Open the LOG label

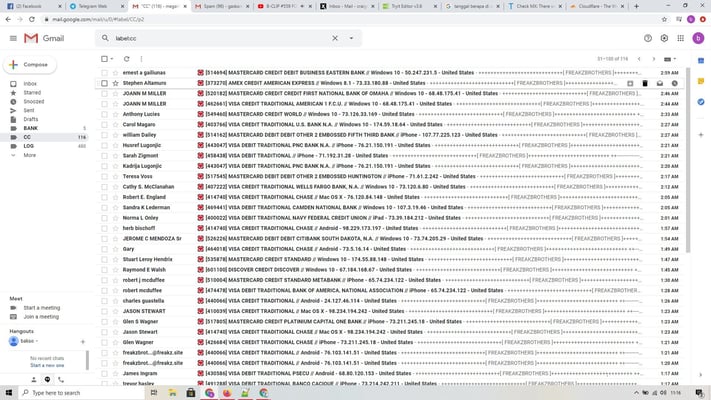29,146
